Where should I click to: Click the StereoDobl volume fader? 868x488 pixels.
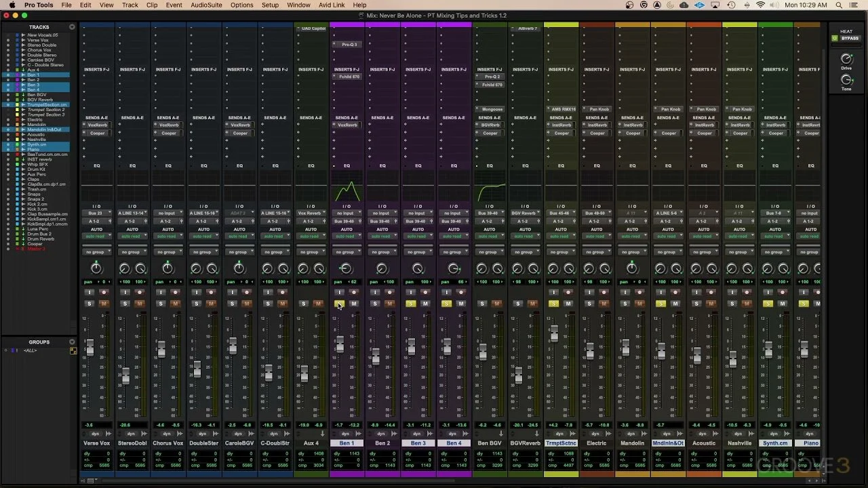click(125, 375)
